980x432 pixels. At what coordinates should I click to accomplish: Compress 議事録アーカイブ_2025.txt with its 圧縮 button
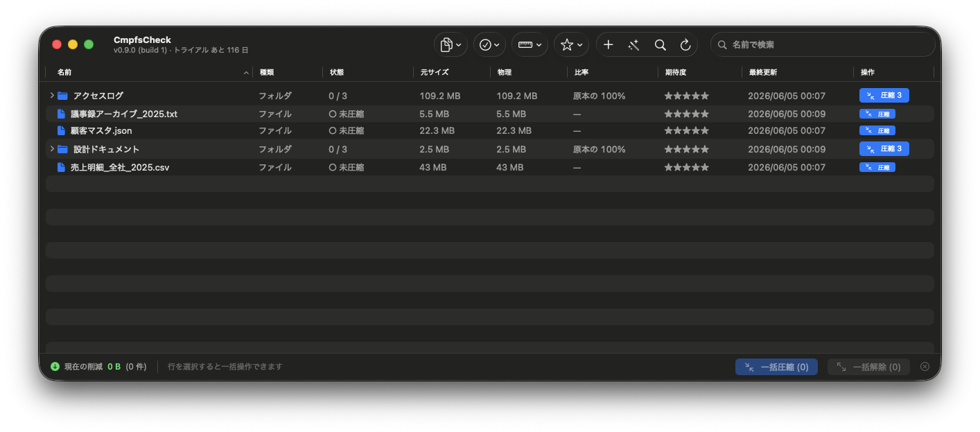click(877, 114)
